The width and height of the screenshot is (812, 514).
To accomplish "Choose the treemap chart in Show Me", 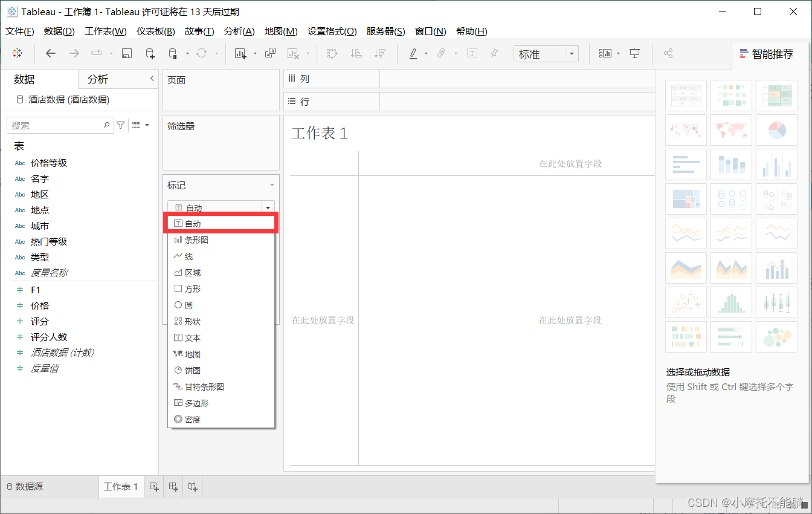I will point(686,199).
